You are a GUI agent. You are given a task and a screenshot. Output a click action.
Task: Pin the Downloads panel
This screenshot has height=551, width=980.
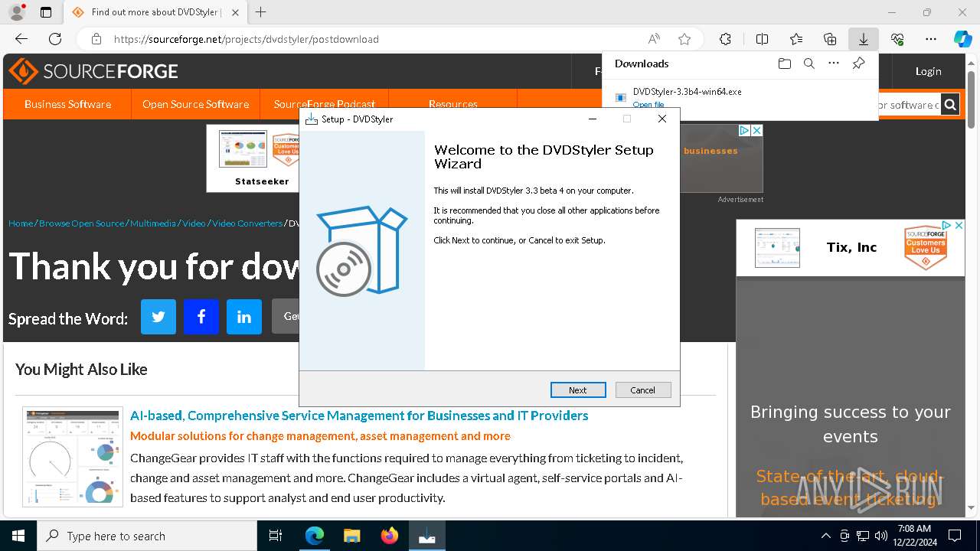[x=858, y=64]
